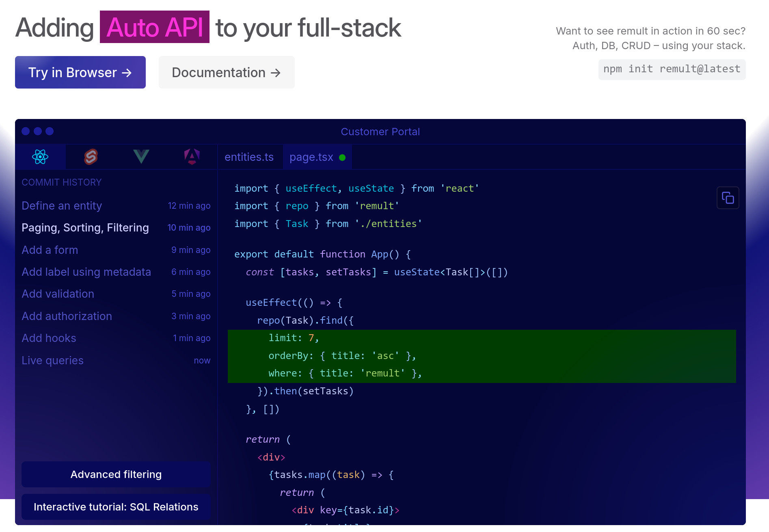
Task: Select the Svelte framework icon
Action: tap(91, 157)
